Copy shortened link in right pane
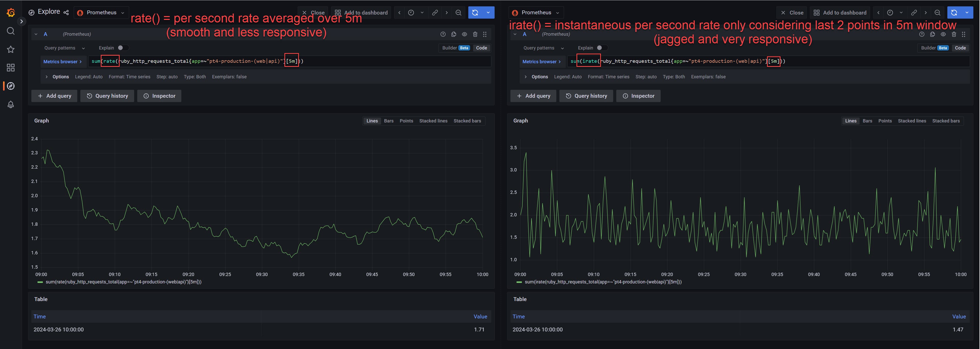980x349 pixels. [914, 13]
